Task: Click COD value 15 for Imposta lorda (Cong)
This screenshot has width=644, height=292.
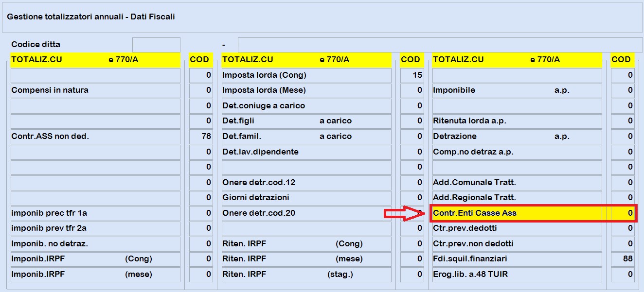Action: click(412, 75)
